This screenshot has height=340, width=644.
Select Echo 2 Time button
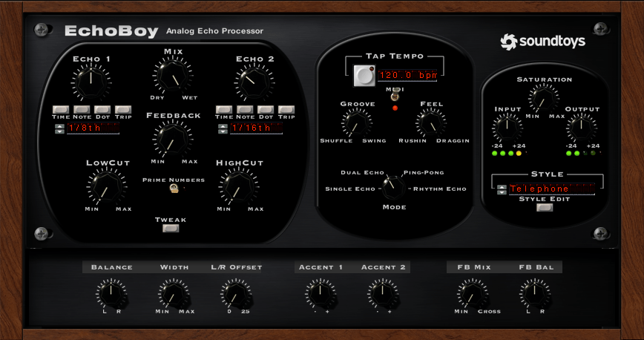(224, 110)
